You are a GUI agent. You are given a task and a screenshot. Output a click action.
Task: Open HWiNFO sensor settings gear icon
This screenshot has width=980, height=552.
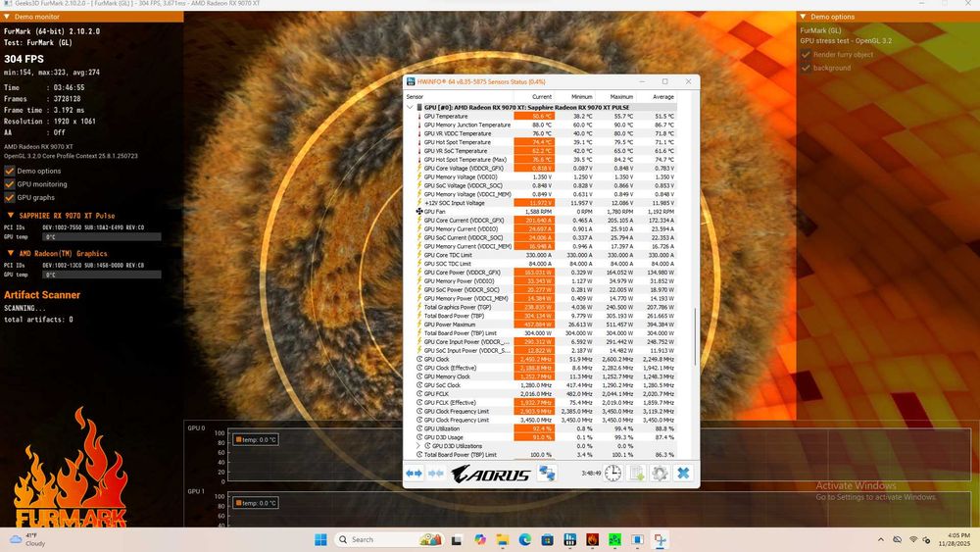coord(660,474)
